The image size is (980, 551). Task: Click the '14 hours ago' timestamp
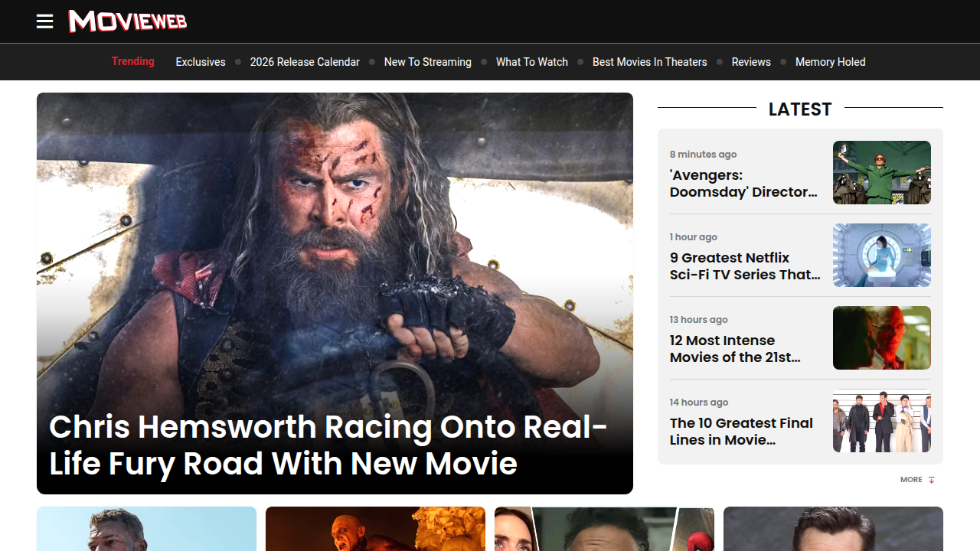point(699,403)
